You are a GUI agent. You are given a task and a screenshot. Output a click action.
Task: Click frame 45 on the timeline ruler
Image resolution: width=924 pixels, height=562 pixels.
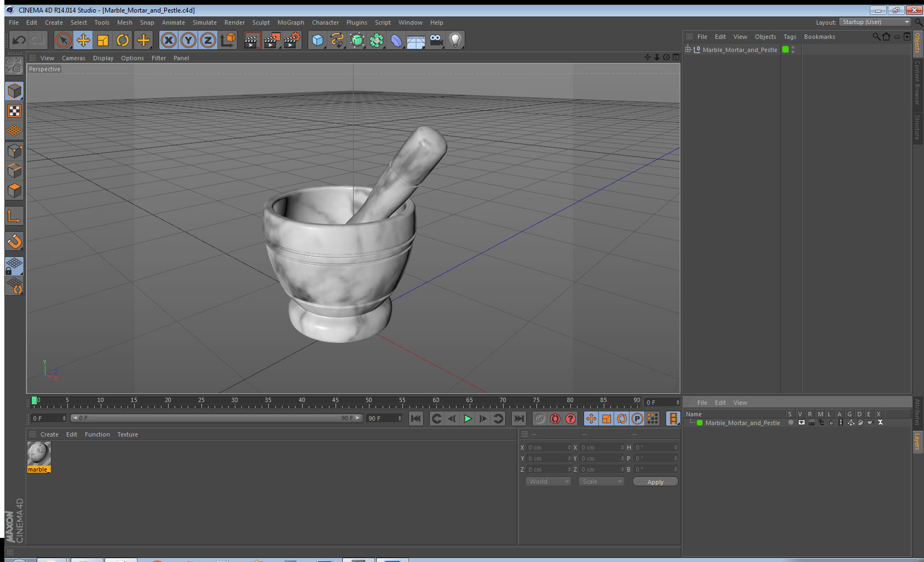pyautogui.click(x=335, y=402)
